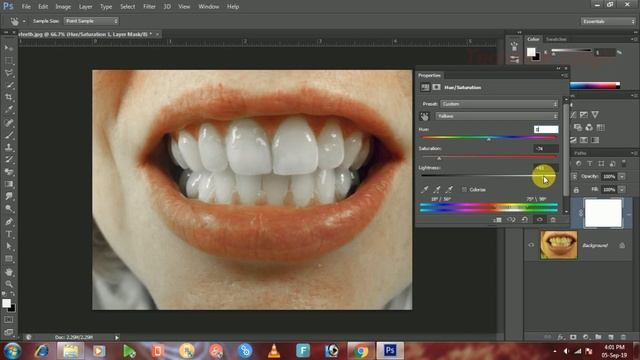The height and width of the screenshot is (360, 640).
Task: Collapse the Properties panel double-arrow
Action: tap(558, 68)
